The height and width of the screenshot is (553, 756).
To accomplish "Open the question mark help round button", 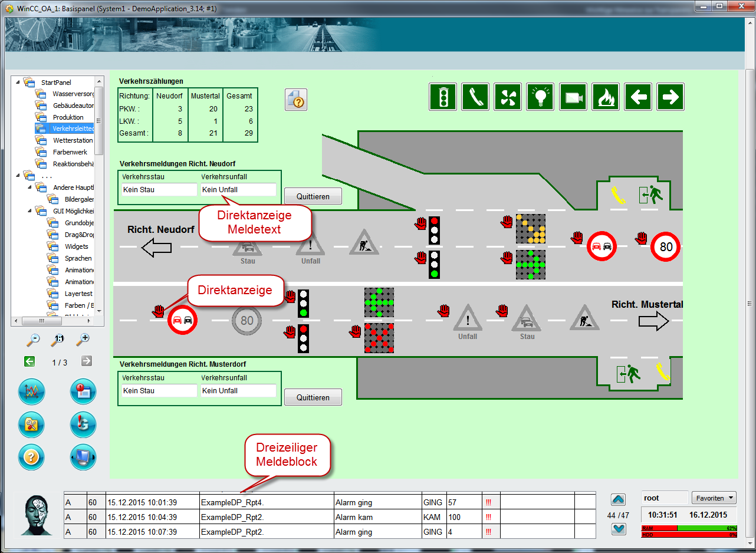I will [32, 457].
